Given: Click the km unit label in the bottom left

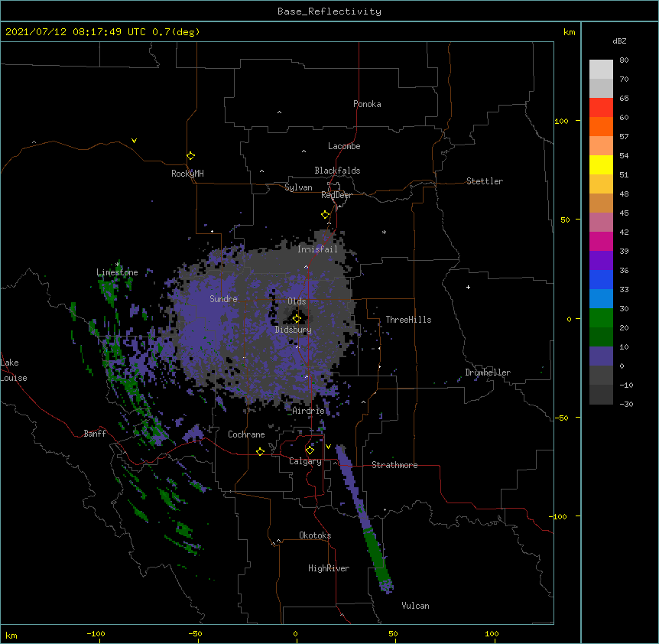Looking at the screenshot, I should 11,636.
